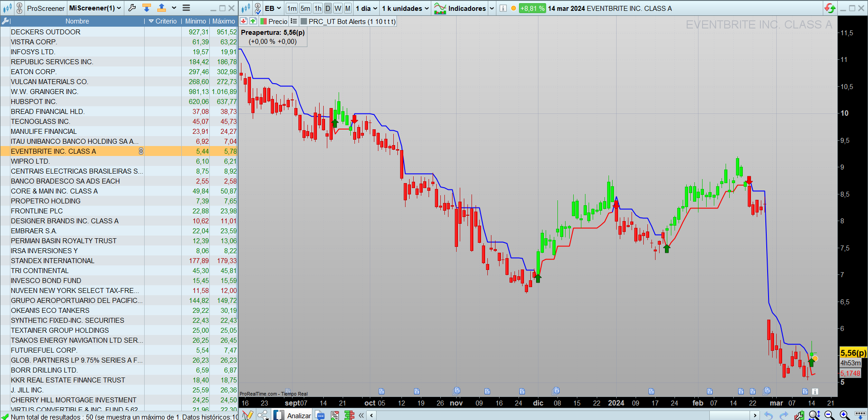Open the indicator list icon
The image size is (868, 420).
[294, 21]
